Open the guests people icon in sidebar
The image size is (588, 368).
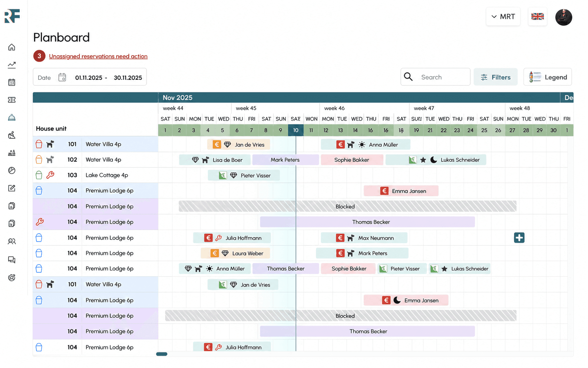click(12, 241)
